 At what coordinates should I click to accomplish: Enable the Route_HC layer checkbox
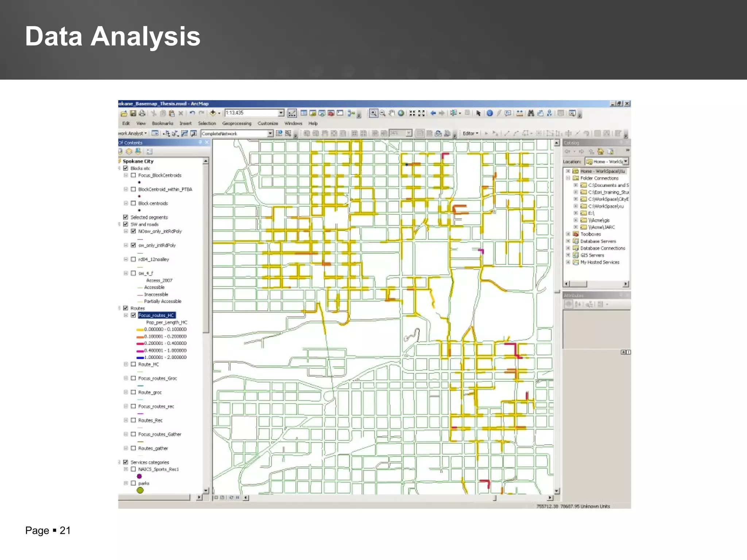(133, 364)
